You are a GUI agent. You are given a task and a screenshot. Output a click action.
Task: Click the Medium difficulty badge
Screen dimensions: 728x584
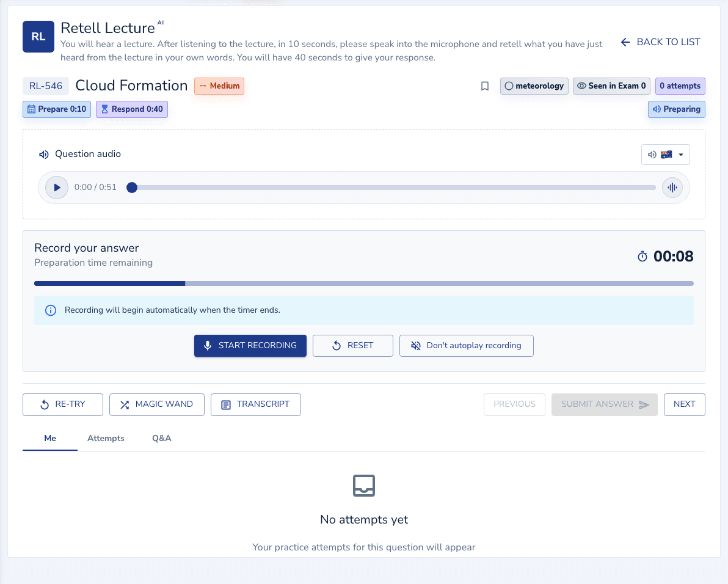[219, 86]
